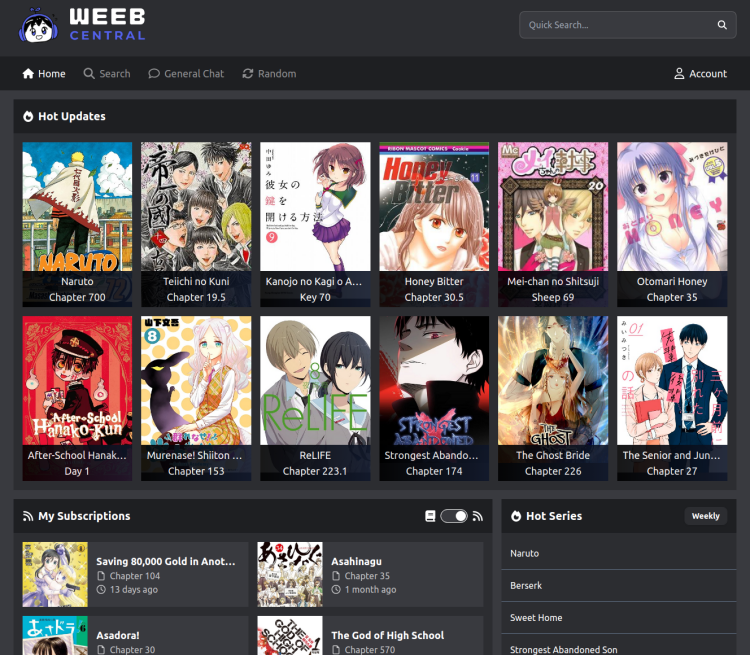The height and width of the screenshot is (655, 750).
Task: Open the ReLIFE Chapter 223.1 cover
Action: pos(315,398)
